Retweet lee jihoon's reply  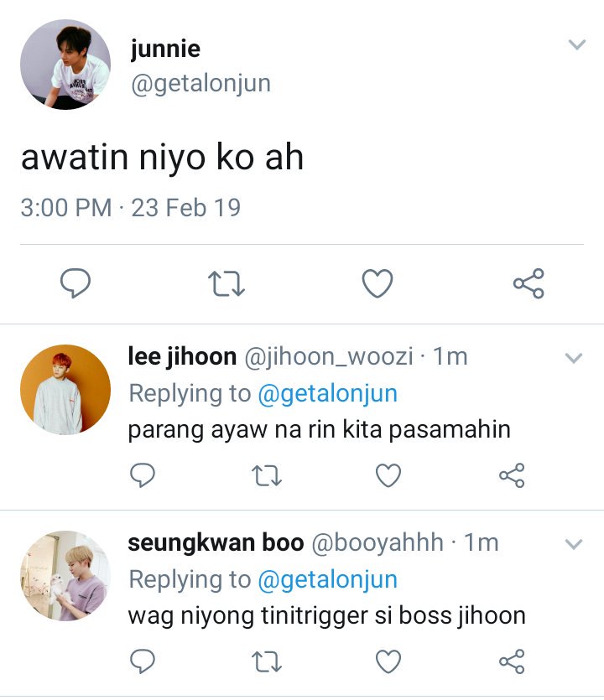(267, 475)
